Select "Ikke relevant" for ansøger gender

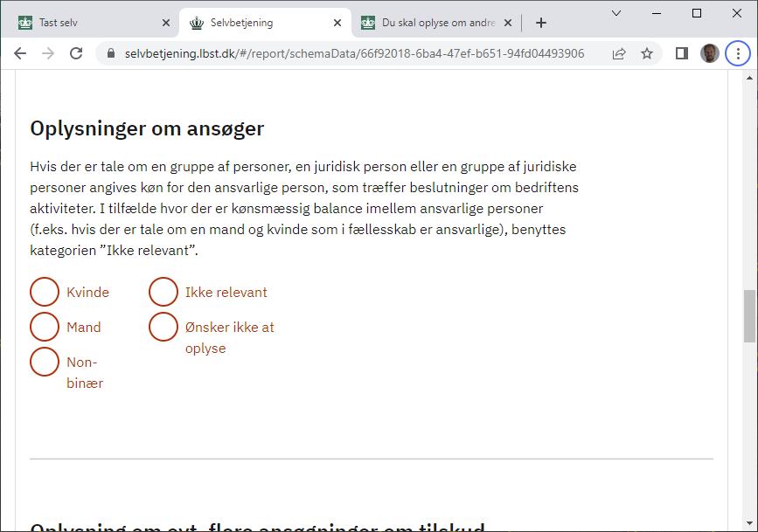click(163, 292)
